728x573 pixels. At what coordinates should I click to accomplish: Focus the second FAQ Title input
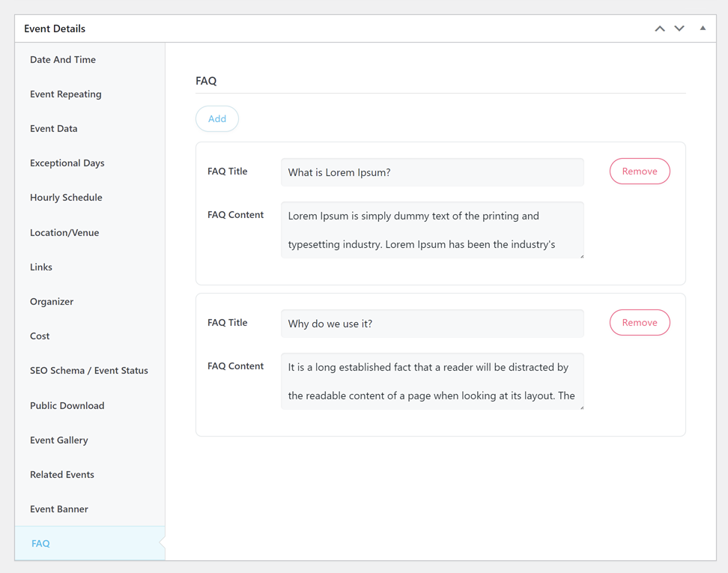point(432,324)
